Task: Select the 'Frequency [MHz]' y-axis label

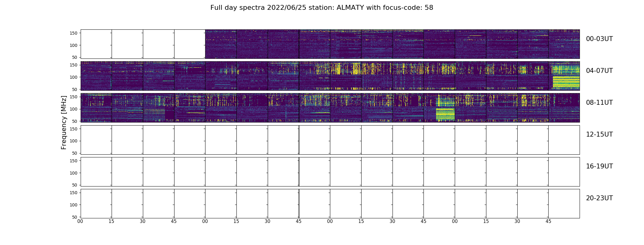Action: (x=64, y=123)
